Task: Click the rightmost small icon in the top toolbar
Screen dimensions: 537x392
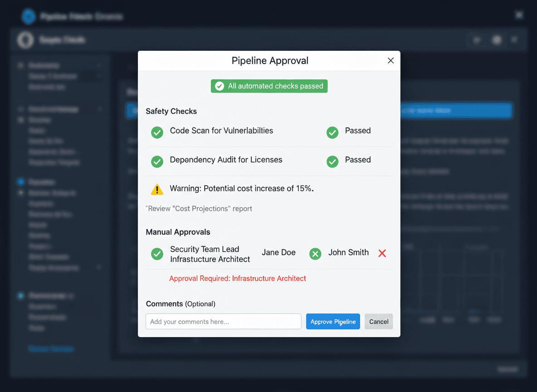Action: [514, 40]
